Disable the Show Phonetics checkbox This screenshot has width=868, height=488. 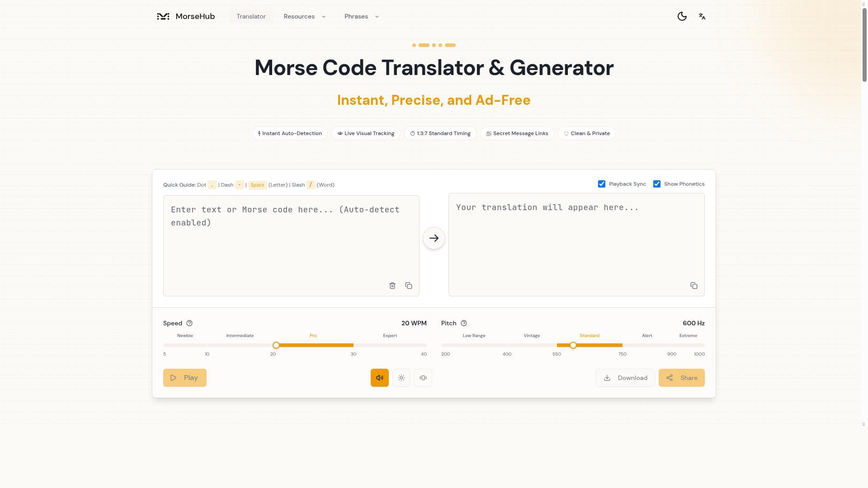click(x=657, y=184)
